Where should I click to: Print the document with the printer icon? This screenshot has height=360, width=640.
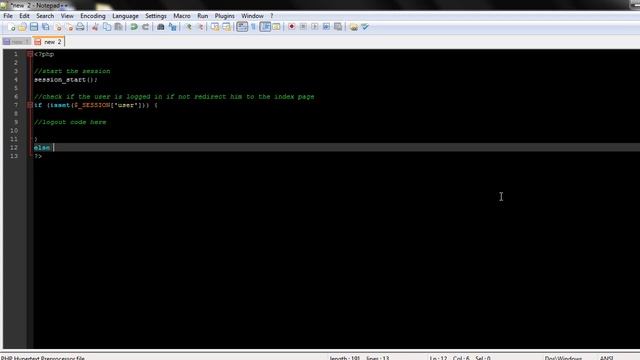[80, 27]
